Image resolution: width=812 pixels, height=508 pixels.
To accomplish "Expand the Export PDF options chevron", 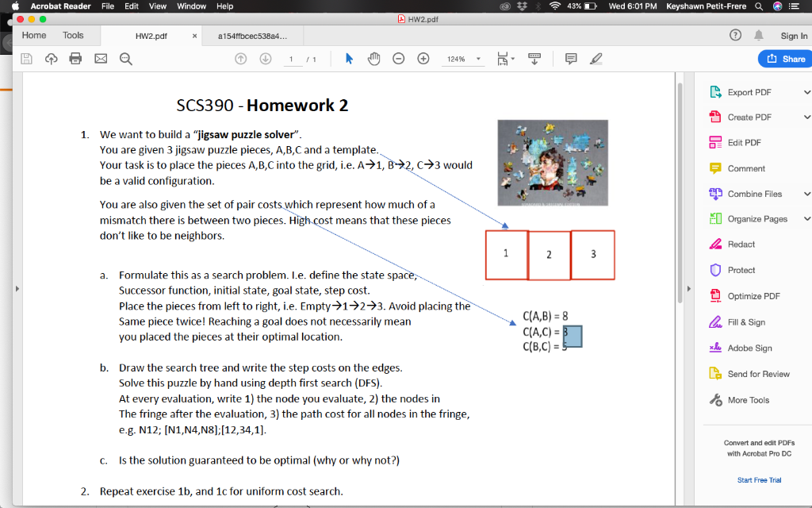I will pos(807,92).
